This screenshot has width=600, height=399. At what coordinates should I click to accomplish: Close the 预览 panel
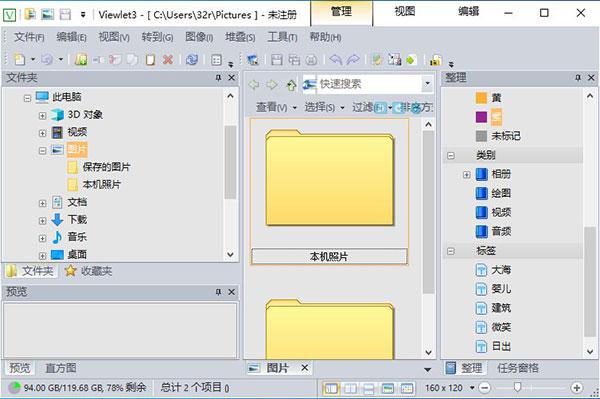(x=232, y=292)
